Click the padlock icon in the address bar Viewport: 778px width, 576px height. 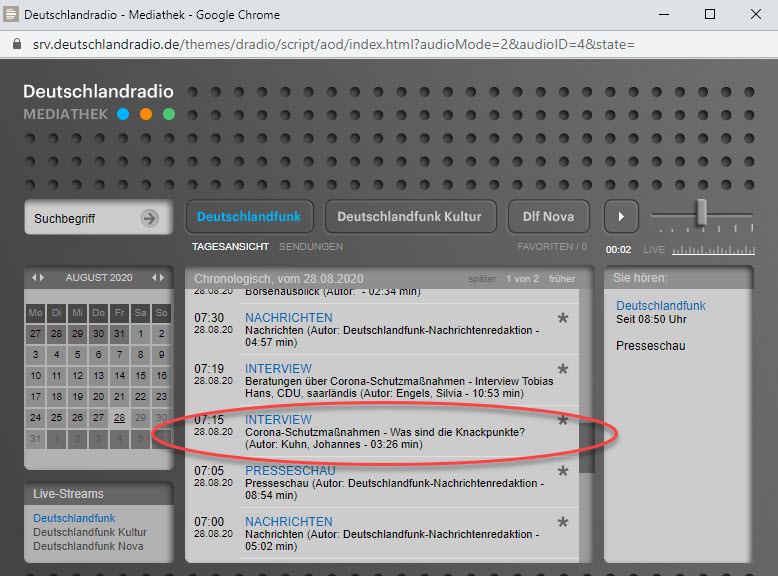click(14, 45)
